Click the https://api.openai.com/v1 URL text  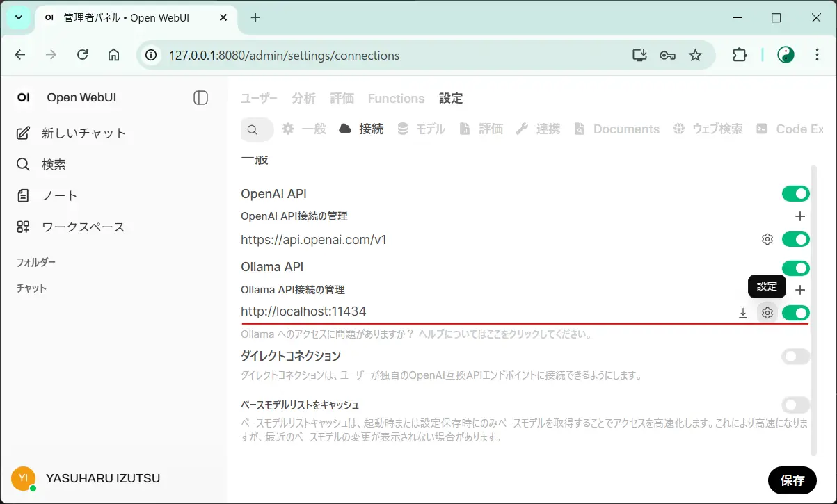pyautogui.click(x=314, y=240)
